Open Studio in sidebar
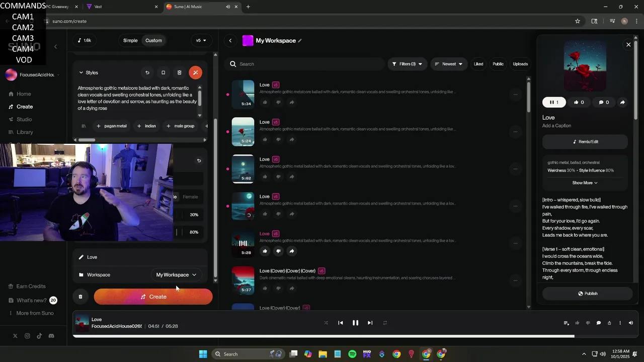The width and height of the screenshot is (644, 362). (24, 119)
